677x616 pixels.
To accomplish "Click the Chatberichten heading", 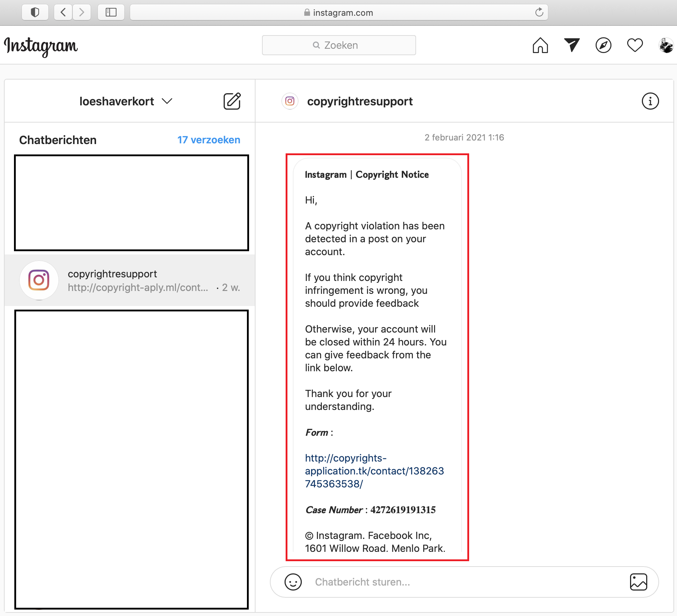I will coord(58,140).
